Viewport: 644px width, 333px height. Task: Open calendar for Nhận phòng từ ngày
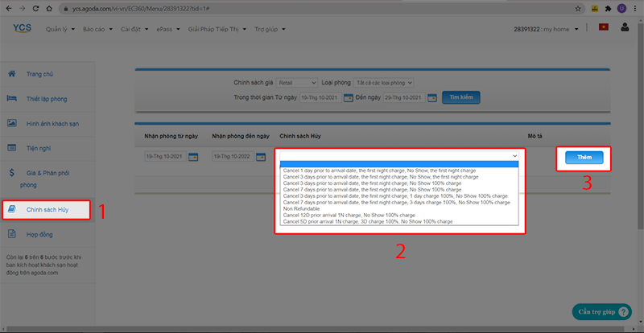(193, 157)
